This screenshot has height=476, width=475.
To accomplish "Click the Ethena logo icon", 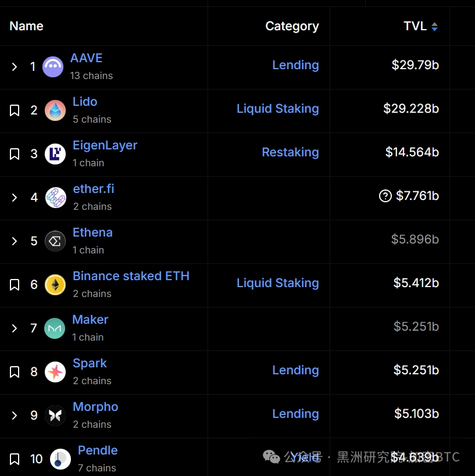I will coord(55,241).
